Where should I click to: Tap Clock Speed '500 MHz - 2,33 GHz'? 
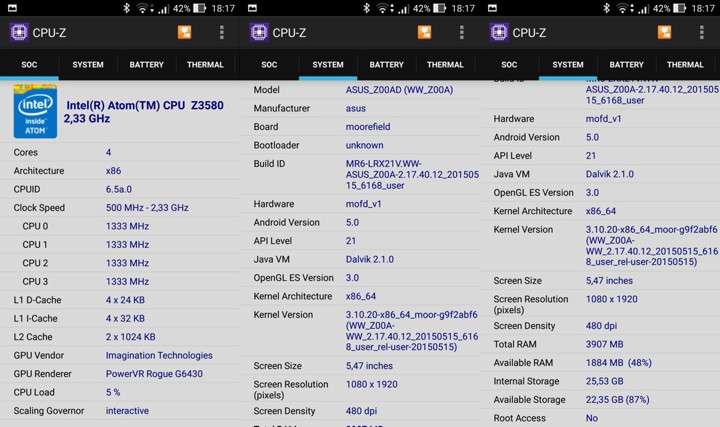click(147, 208)
